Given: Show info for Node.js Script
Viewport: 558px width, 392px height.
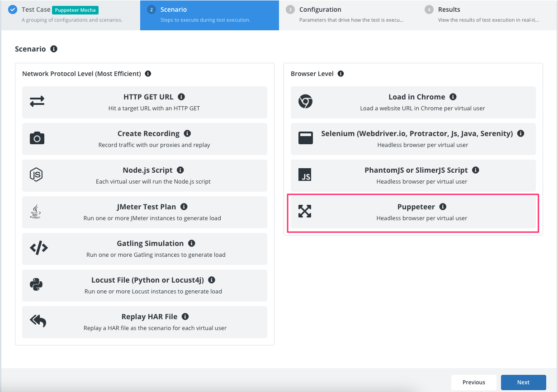Looking at the screenshot, I should pyautogui.click(x=180, y=170).
